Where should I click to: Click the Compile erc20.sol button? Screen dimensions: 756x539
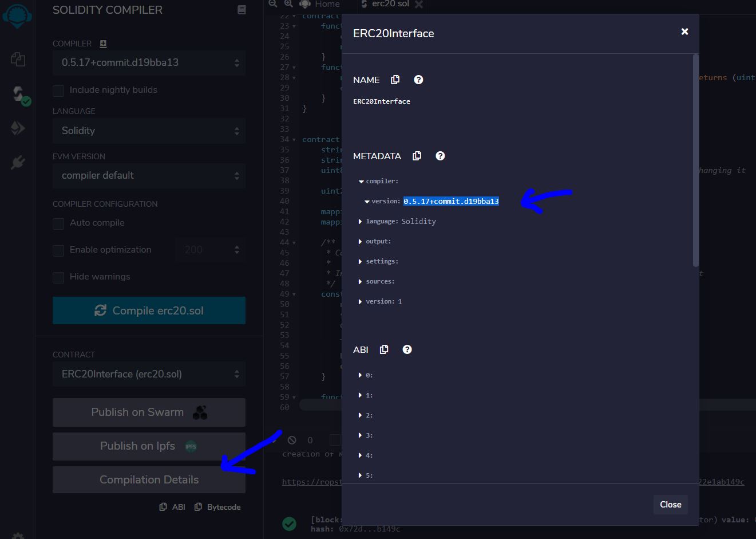pyautogui.click(x=149, y=310)
